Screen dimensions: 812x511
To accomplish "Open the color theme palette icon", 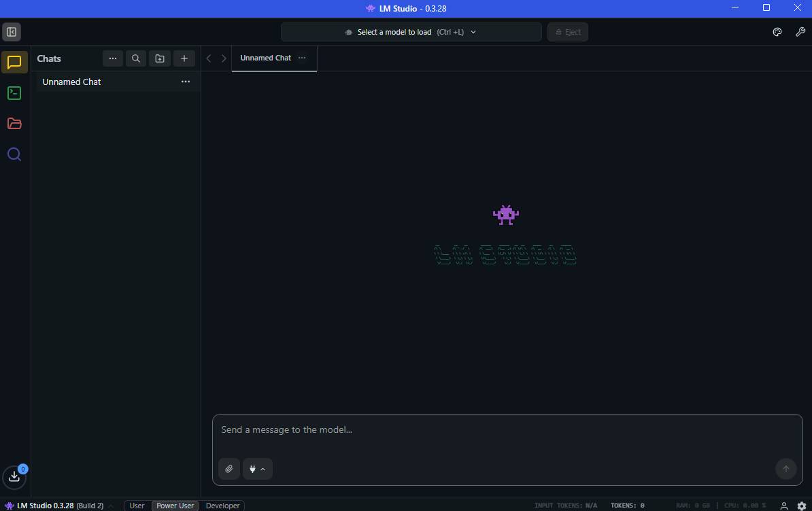I will pyautogui.click(x=777, y=32).
